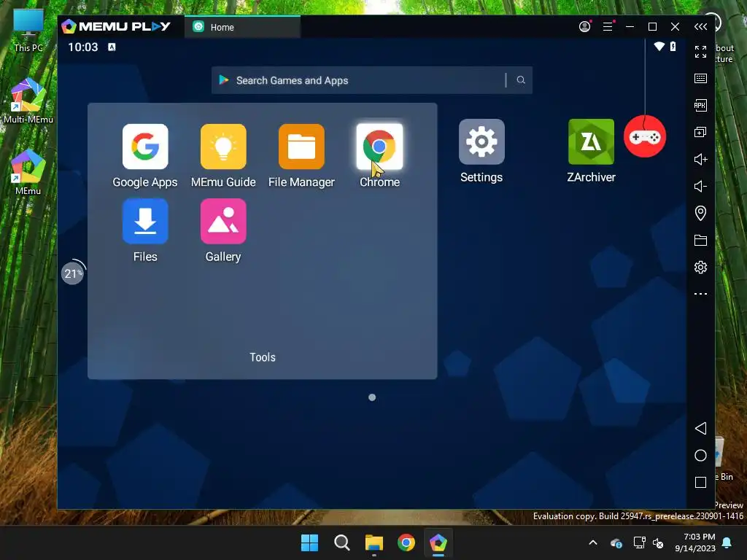The height and width of the screenshot is (560, 747).
Task: Click the network tray icon
Action: pyautogui.click(x=639, y=542)
